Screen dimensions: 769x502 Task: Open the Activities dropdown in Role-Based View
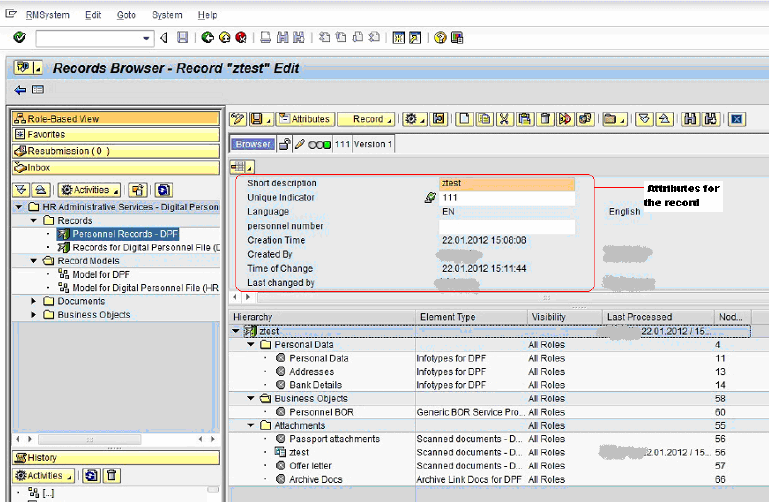click(x=89, y=189)
